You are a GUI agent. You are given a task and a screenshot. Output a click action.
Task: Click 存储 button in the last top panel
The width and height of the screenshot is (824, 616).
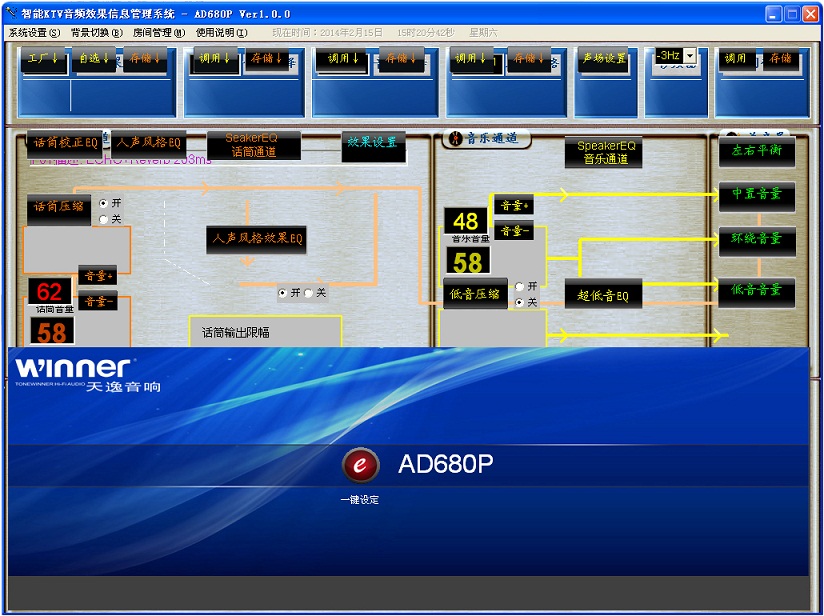[x=780, y=59]
